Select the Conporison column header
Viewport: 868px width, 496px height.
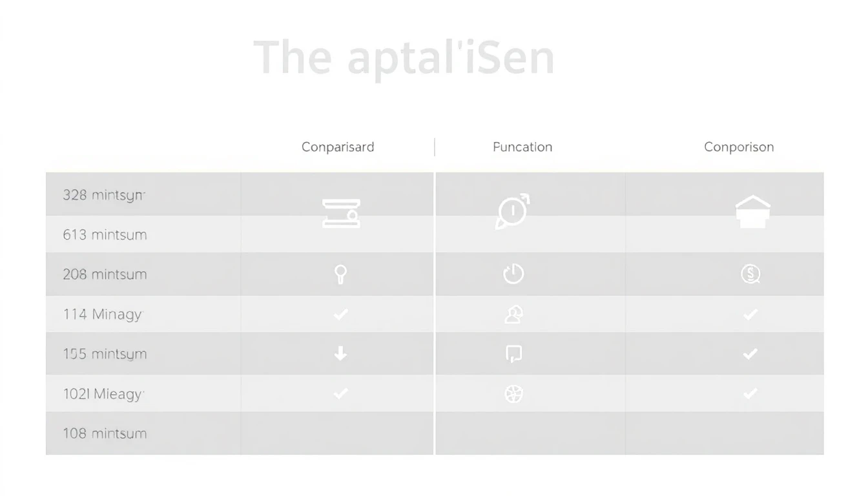[739, 147]
